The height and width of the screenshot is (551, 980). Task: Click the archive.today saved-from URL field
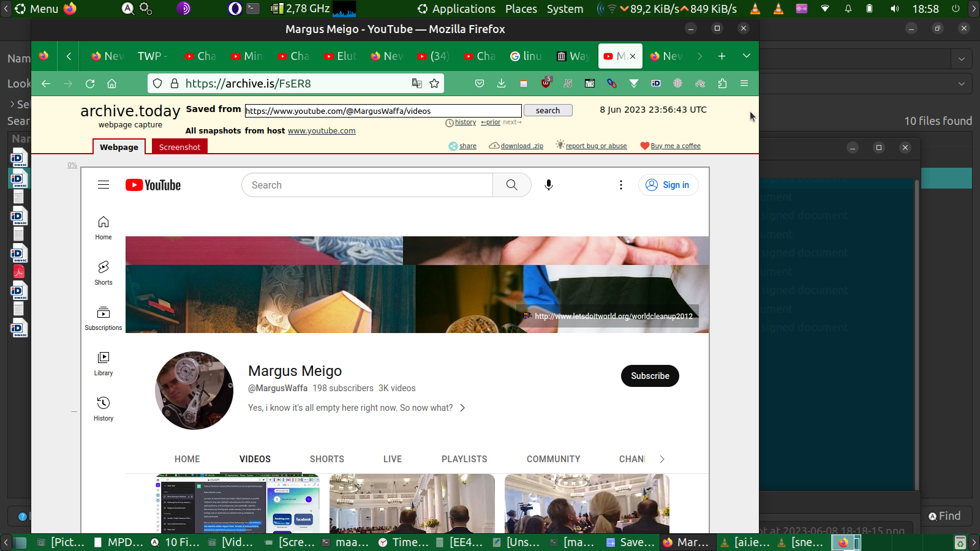(x=383, y=111)
